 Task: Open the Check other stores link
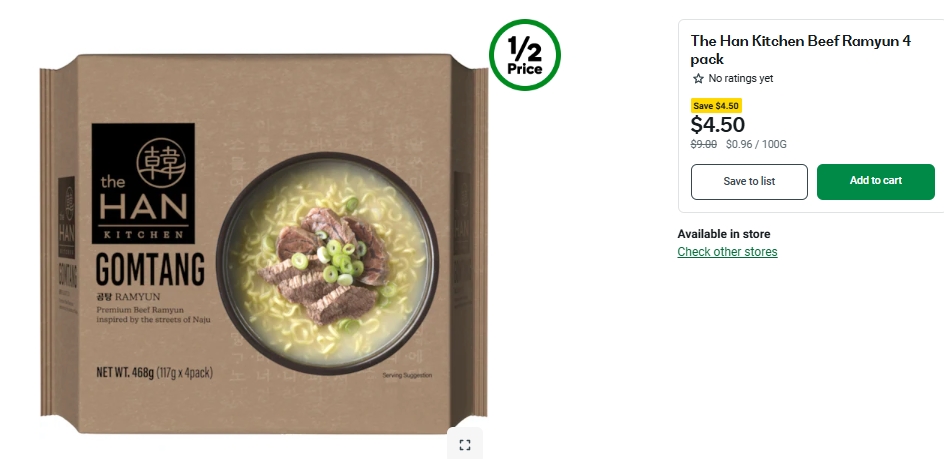pos(727,252)
